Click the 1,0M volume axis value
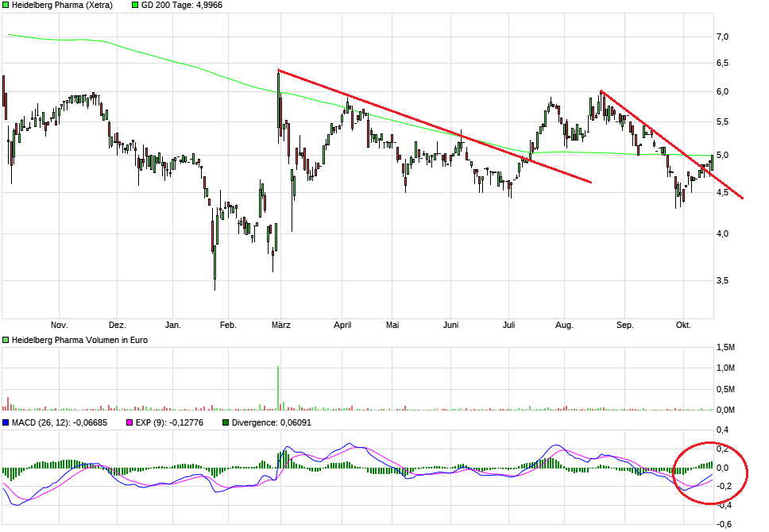 click(725, 368)
